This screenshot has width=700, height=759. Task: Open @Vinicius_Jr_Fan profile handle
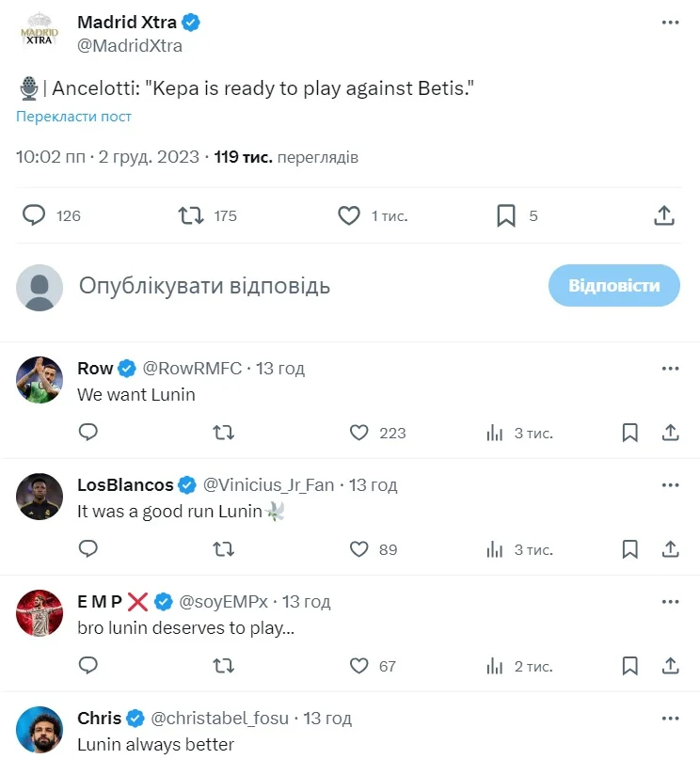[x=268, y=485]
